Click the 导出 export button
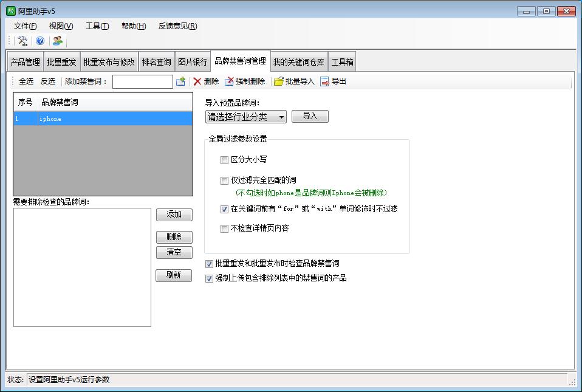 333,81
